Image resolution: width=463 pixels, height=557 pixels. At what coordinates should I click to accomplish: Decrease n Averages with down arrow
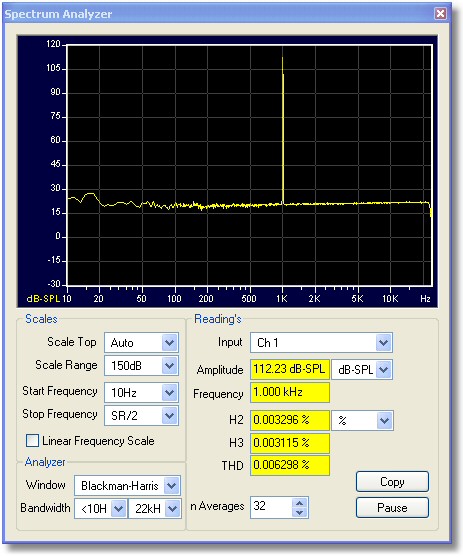300,513
